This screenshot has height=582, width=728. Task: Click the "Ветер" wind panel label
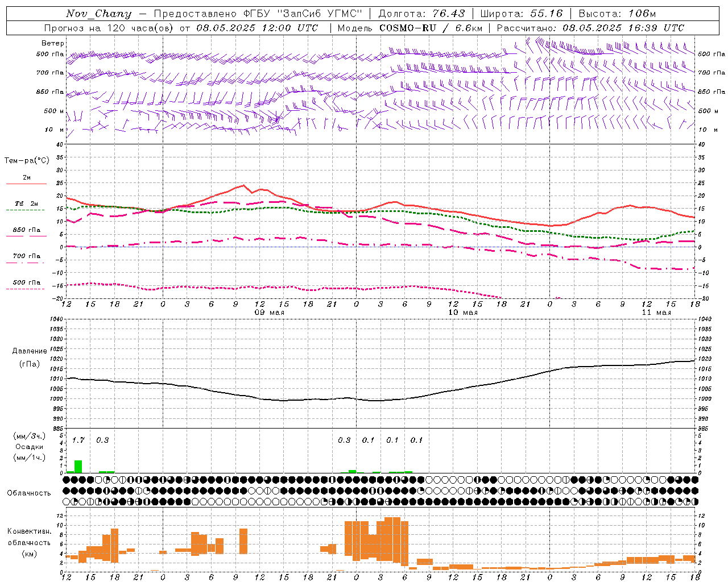click(x=53, y=43)
